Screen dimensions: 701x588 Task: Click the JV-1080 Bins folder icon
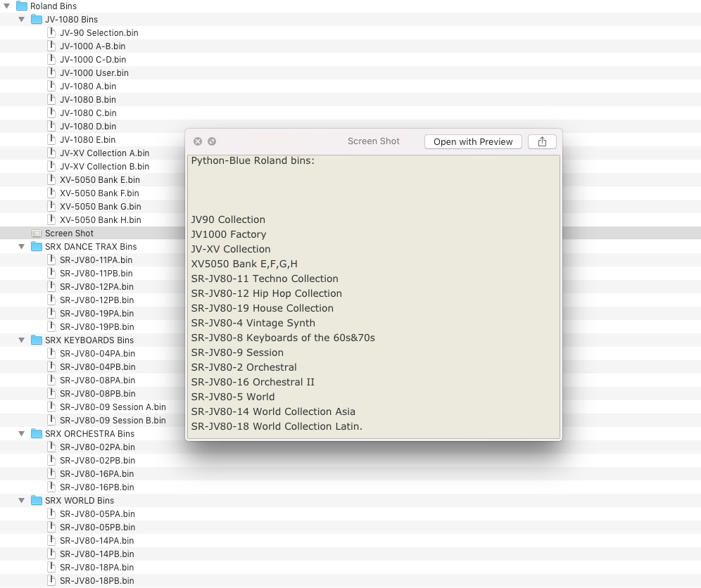point(37,20)
